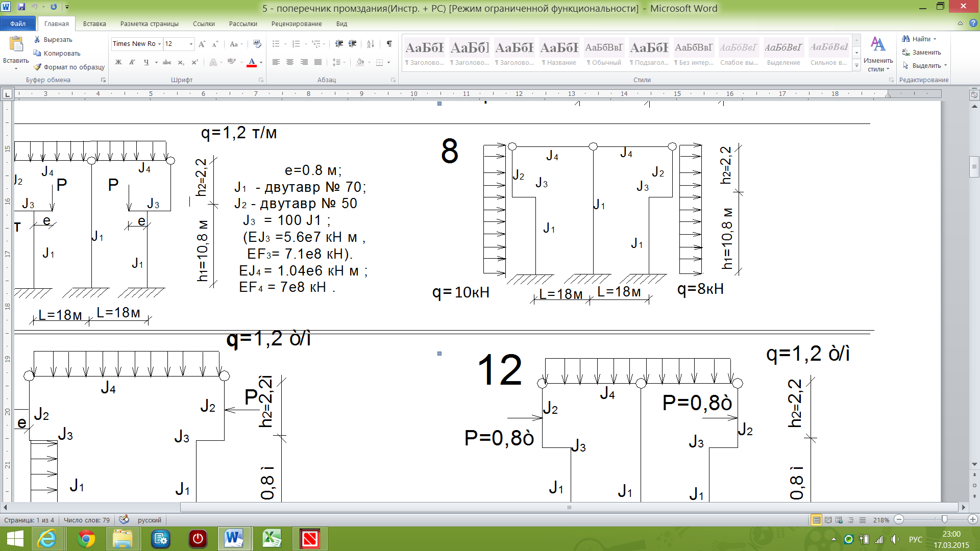This screenshot has height=551, width=980.
Task: Open the Font (Шрифт) dialog launcher
Action: coord(261,80)
